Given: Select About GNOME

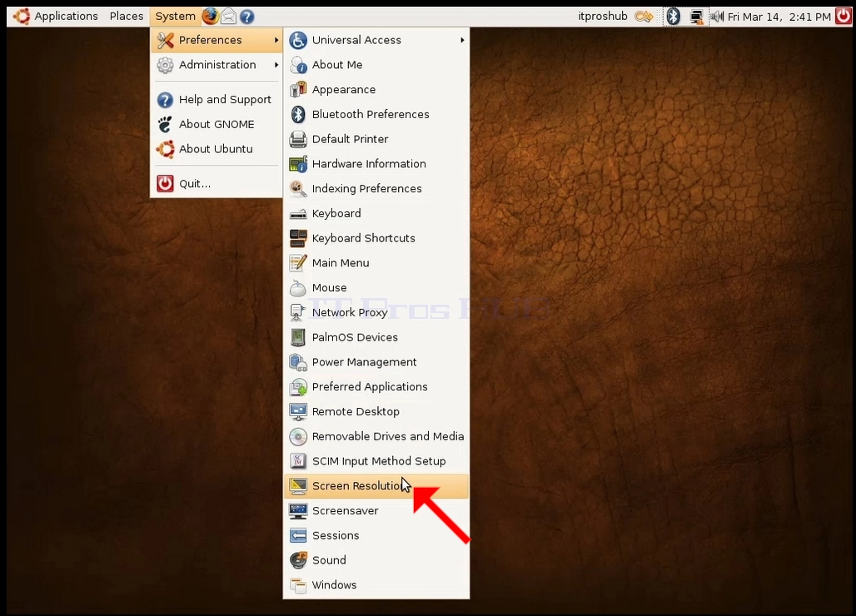Looking at the screenshot, I should coord(216,124).
